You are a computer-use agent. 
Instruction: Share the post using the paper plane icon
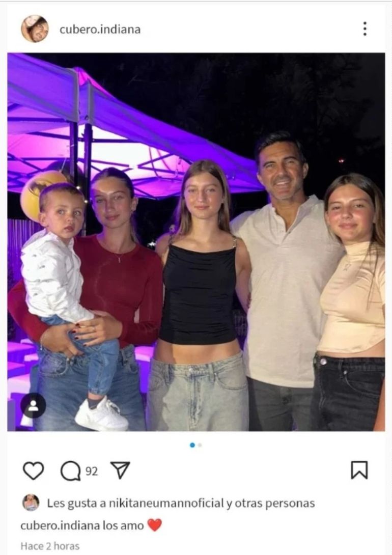click(120, 470)
